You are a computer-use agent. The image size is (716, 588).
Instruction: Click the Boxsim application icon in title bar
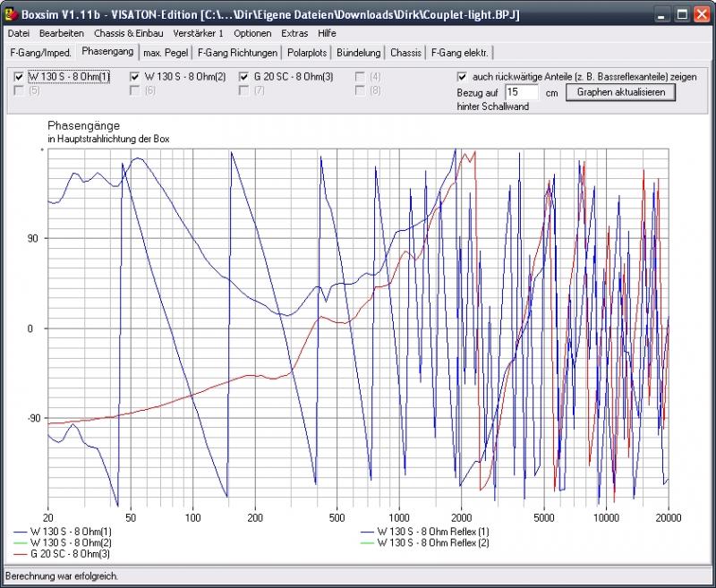click(10, 14)
